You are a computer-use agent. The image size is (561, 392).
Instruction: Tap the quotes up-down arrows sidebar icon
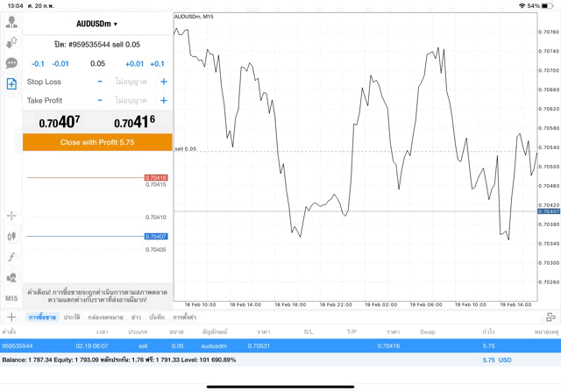coord(11,42)
